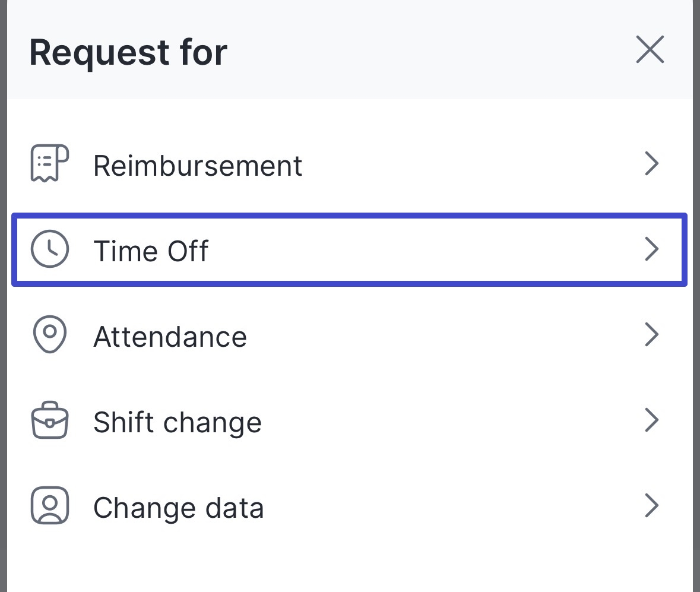Select the Attendance label text
Viewport: 700px width, 592px height.
pyautogui.click(x=170, y=337)
